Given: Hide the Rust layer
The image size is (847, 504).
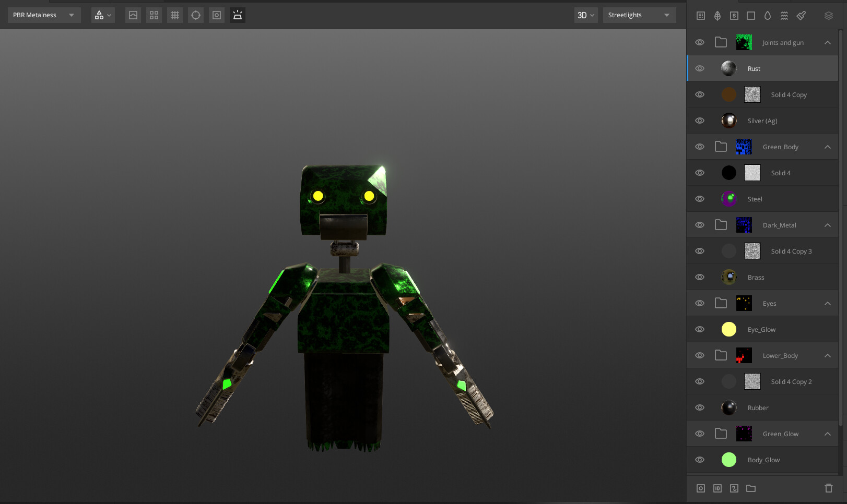Looking at the screenshot, I should pyautogui.click(x=699, y=68).
